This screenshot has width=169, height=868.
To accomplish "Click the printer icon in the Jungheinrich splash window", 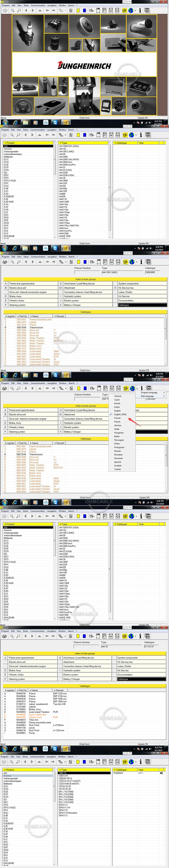I will [5, 11].
